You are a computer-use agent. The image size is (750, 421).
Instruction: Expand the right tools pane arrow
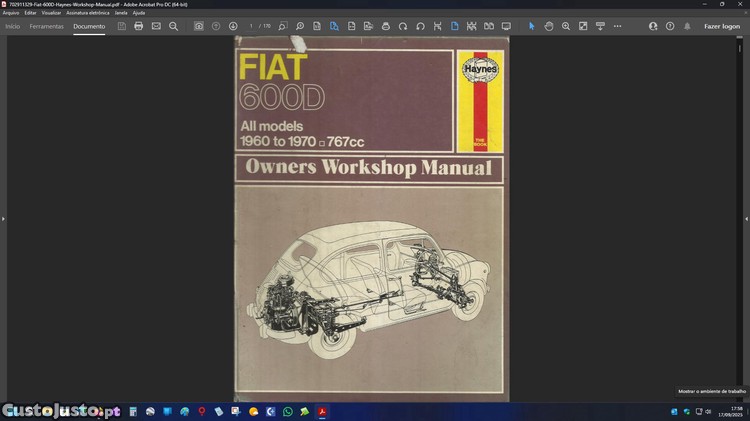746,218
